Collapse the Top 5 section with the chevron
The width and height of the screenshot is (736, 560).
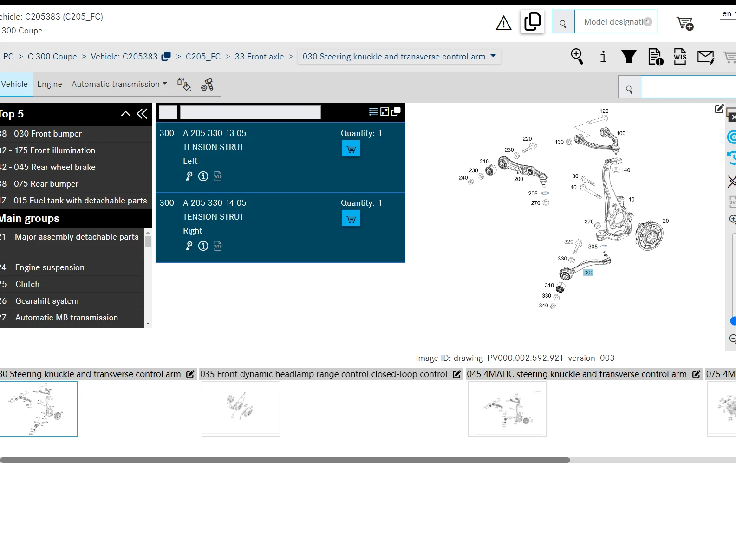coord(125,114)
